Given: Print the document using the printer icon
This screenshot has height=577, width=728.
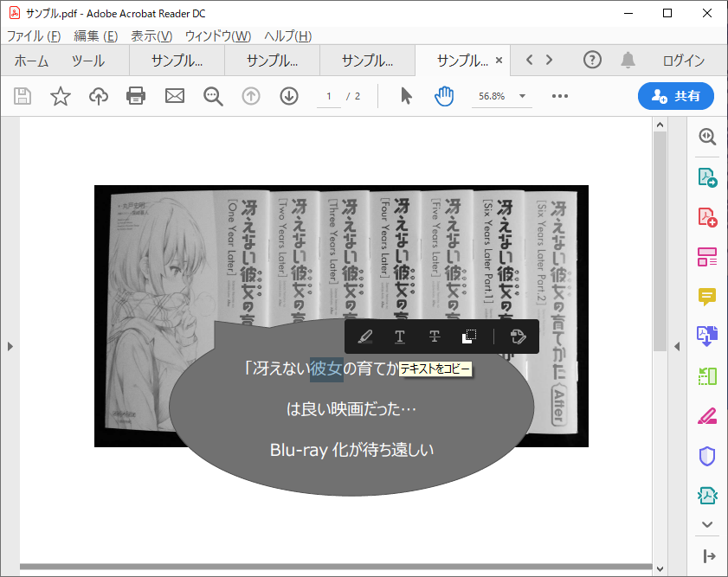Looking at the screenshot, I should tap(136, 96).
